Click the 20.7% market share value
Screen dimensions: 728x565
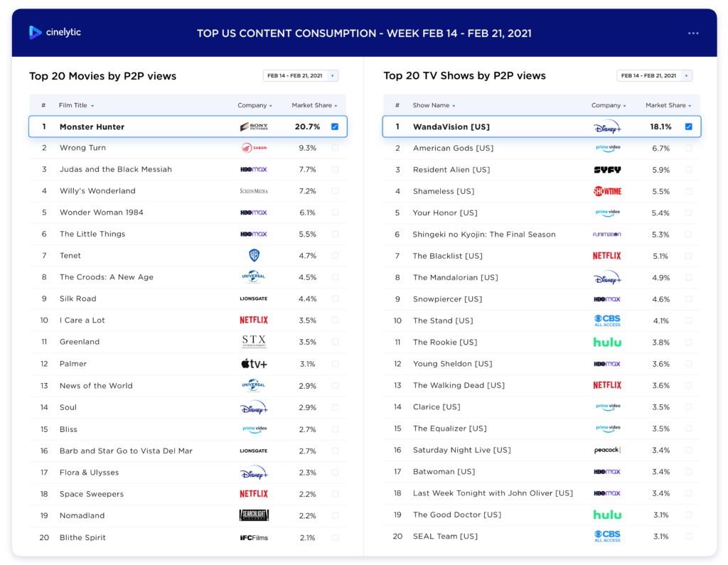click(307, 127)
